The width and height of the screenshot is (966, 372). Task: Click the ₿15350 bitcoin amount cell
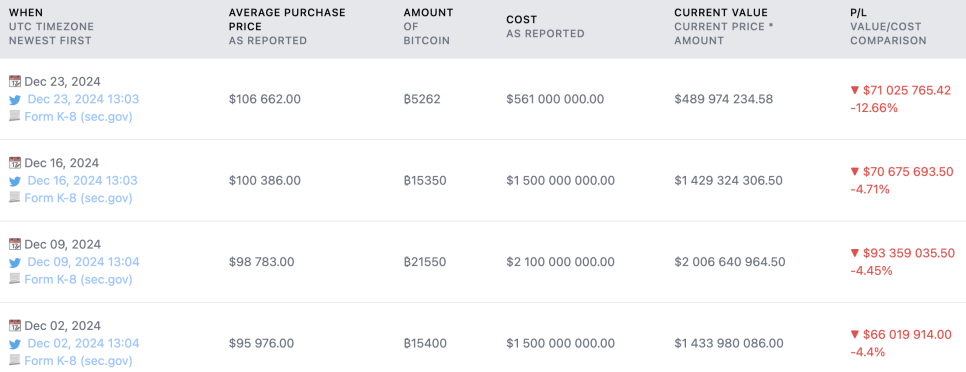pyautogui.click(x=425, y=180)
